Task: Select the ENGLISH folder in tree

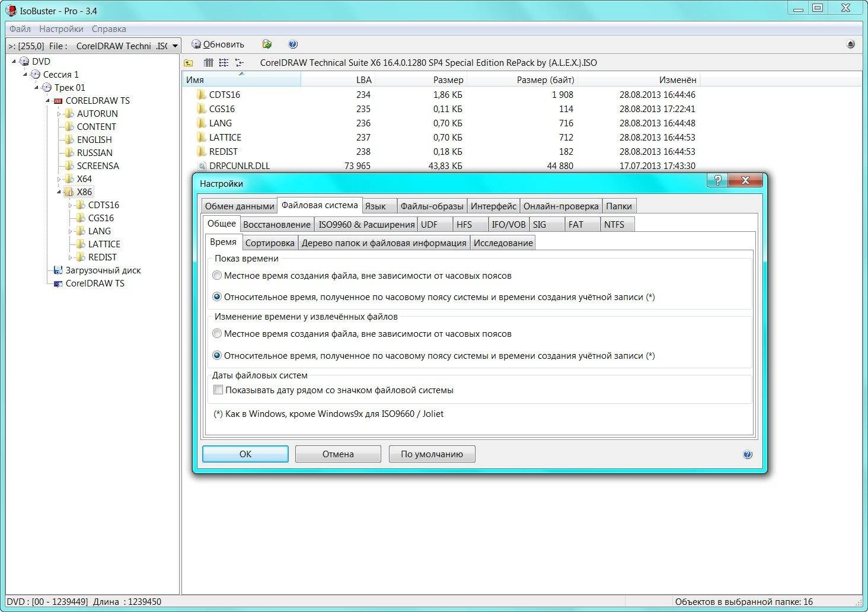Action: (94, 140)
